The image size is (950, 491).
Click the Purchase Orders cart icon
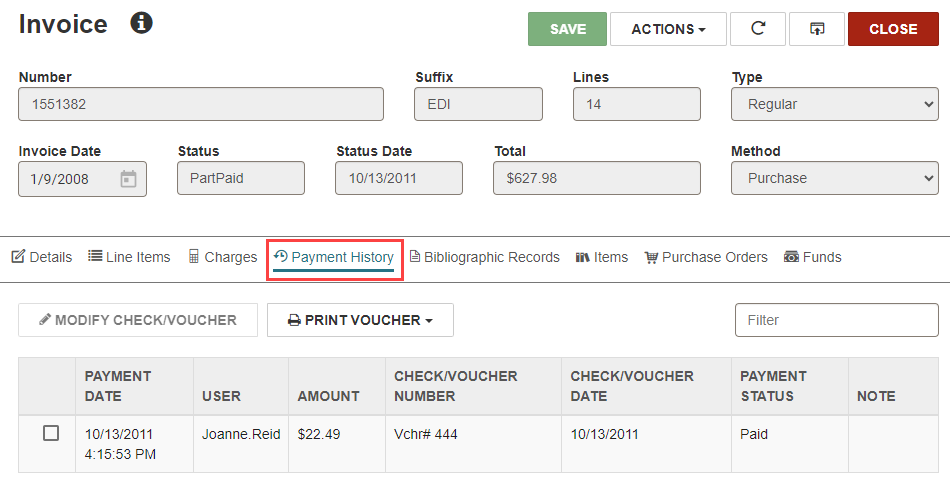point(651,258)
